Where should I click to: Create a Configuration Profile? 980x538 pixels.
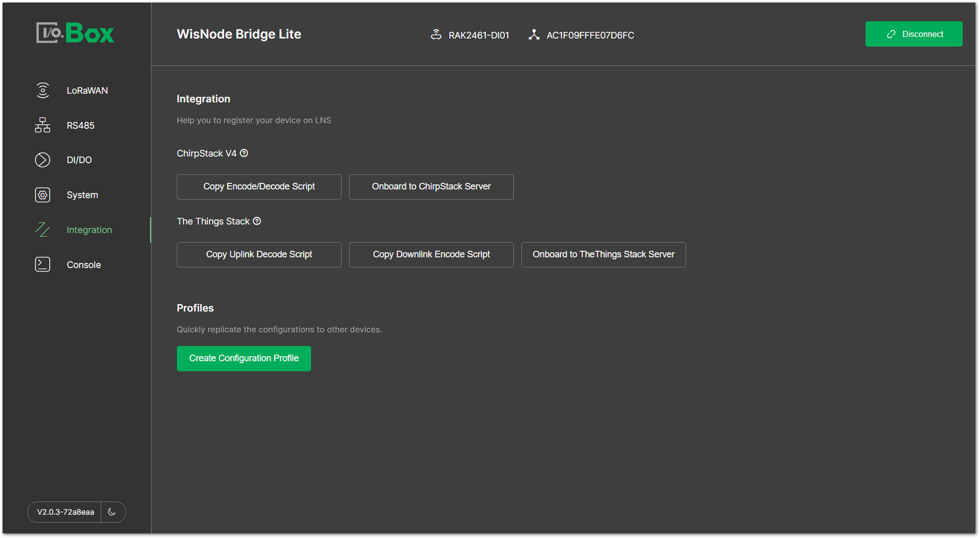(x=244, y=358)
